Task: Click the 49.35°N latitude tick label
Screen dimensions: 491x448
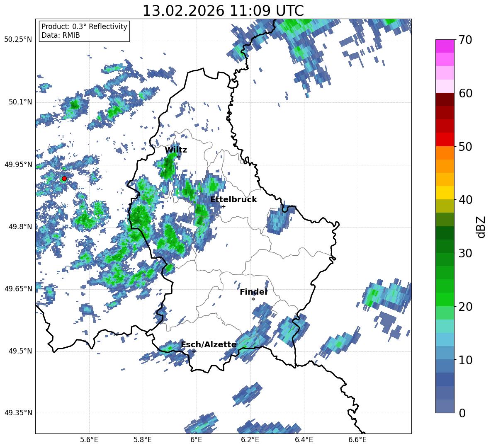Action: tap(18, 413)
